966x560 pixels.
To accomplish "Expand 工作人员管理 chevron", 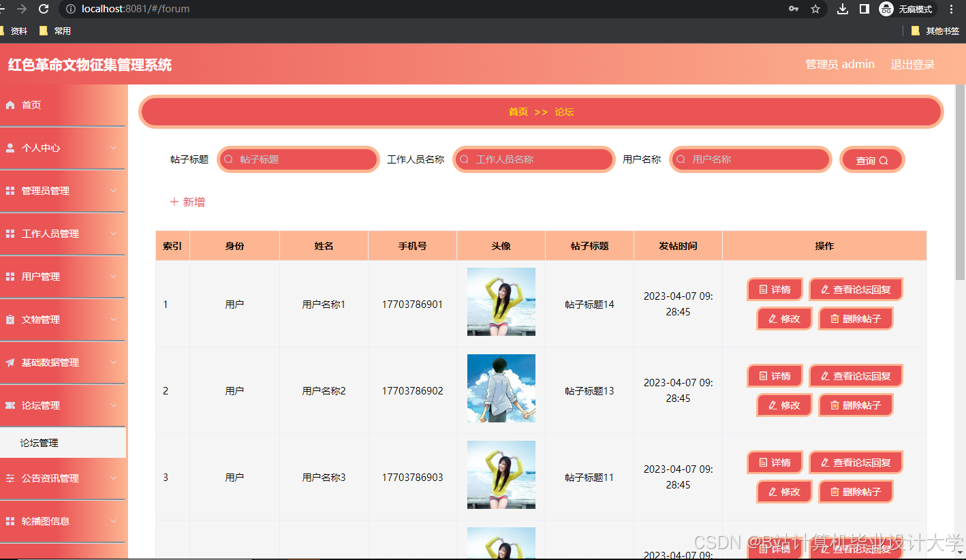I will pyautogui.click(x=114, y=234).
